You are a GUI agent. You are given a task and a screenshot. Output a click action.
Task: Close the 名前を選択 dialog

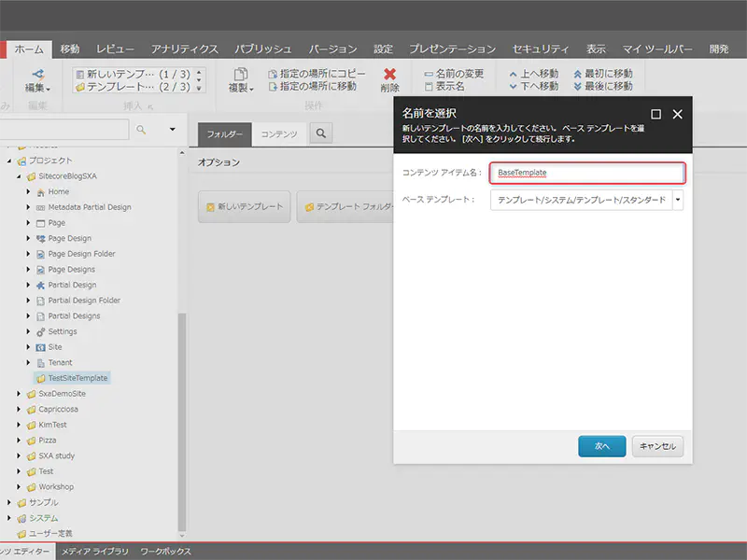point(678,114)
